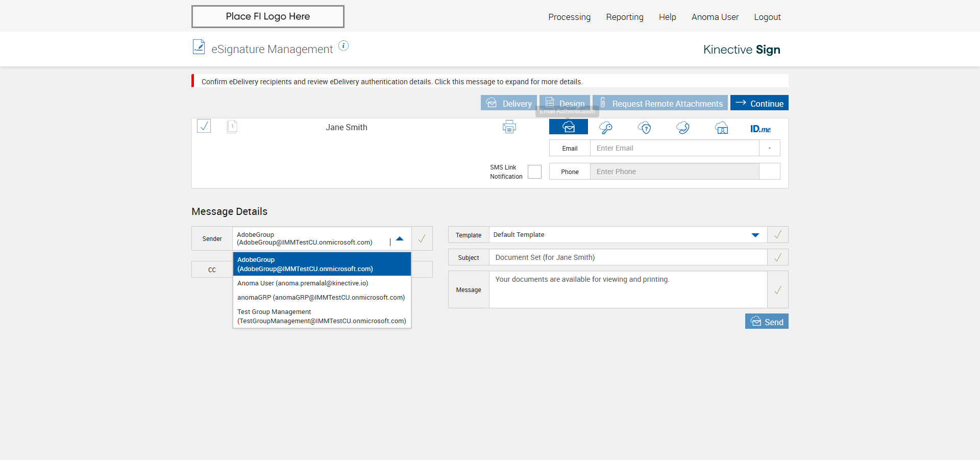Open the Reporting menu

[624, 17]
